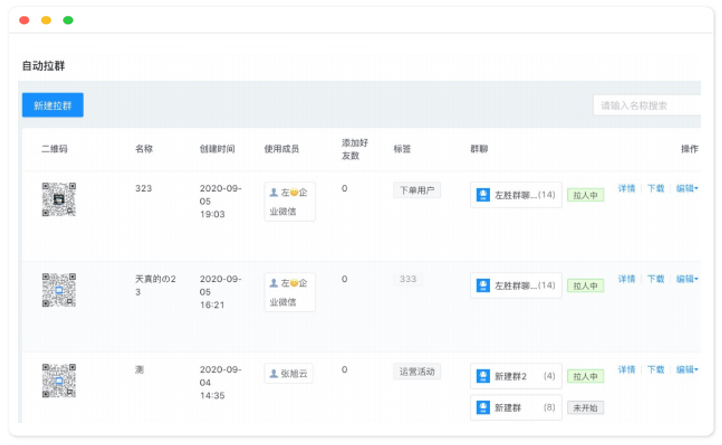The image size is (722, 445).
Task: Expand 编辑 dropdown for 测 row
Action: 686,369
